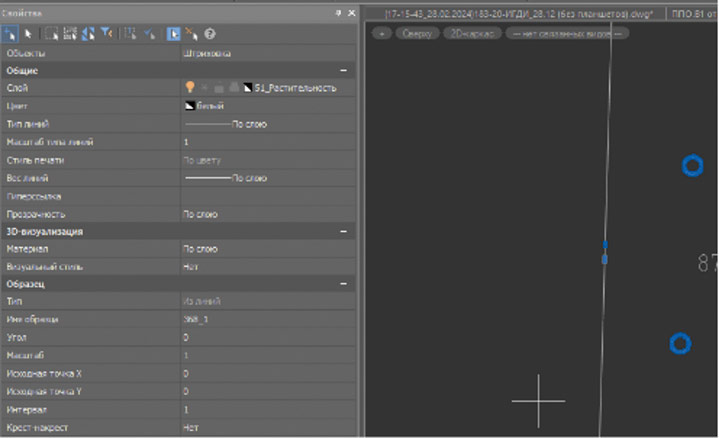Select the lower blue circle in the drawing
This screenshot has width=719, height=438.
point(680,344)
